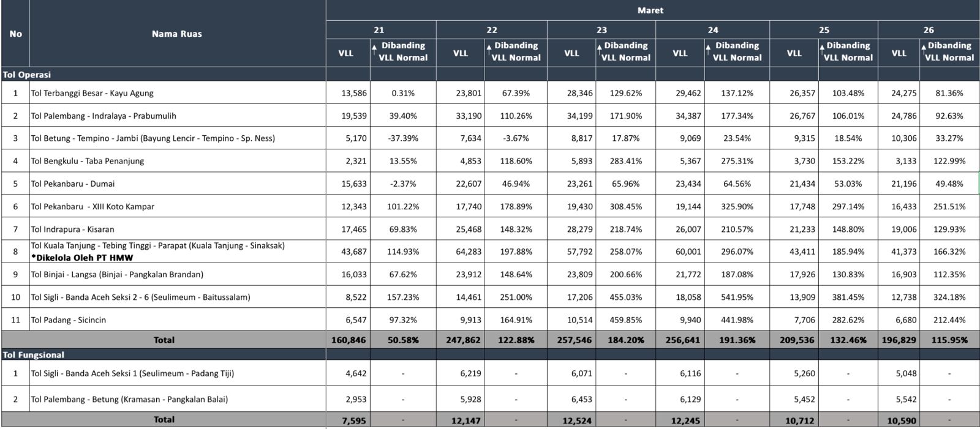The height and width of the screenshot is (429, 980).
Task: Click the "Tol Indrapura - Kisaran" row name
Action: click(73, 229)
